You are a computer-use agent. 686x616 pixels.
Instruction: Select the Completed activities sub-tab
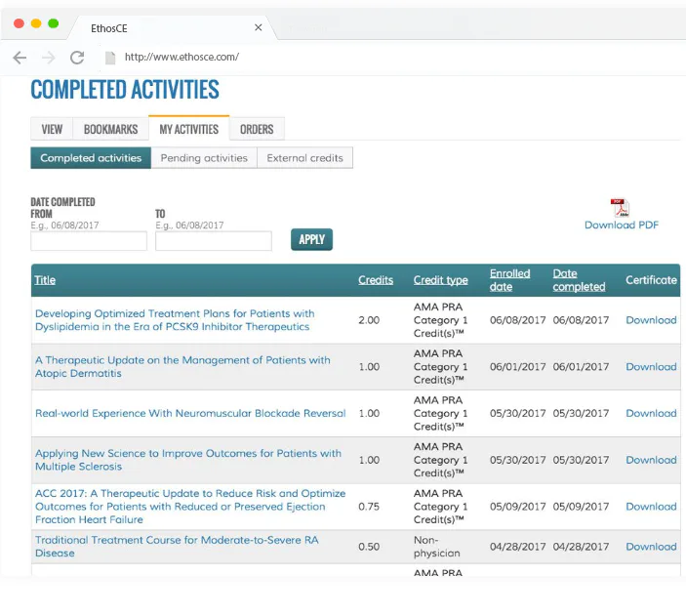tap(91, 158)
